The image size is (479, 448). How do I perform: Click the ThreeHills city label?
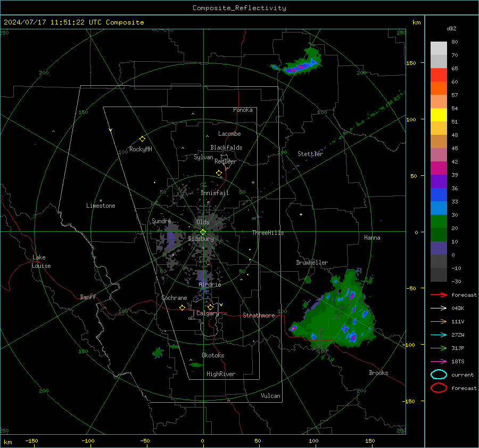[x=268, y=233]
